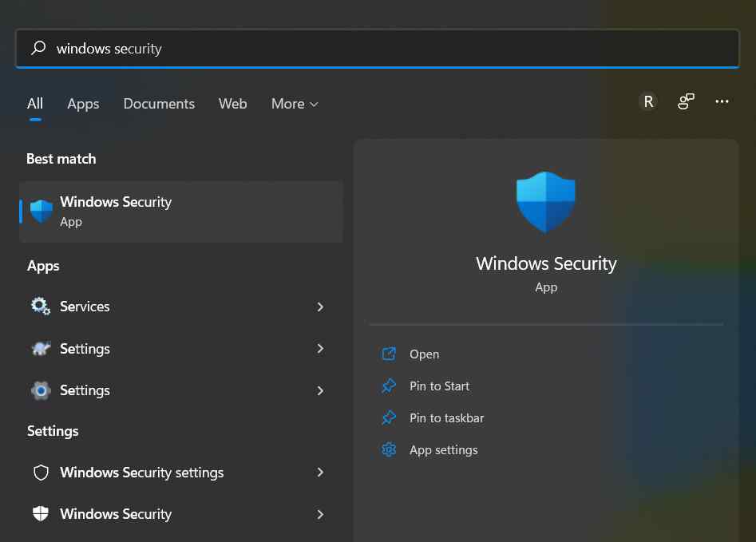Open the three-dot options menu
Screen dimensions: 756x542
[722, 101]
